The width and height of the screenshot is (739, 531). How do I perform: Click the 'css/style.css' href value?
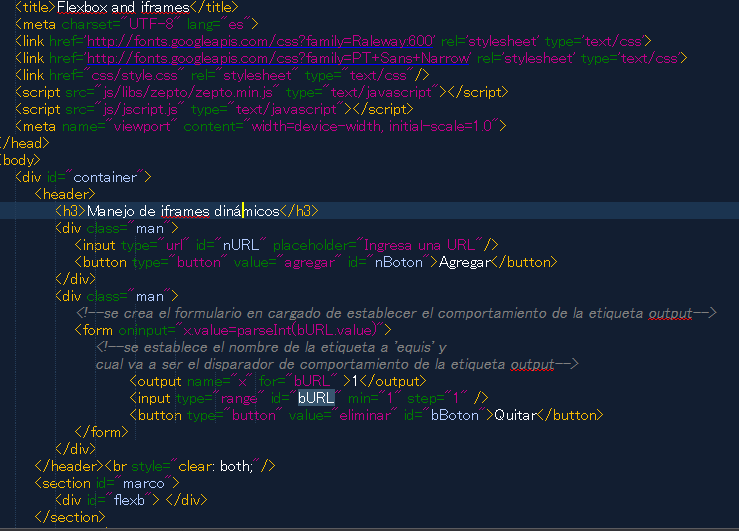[x=134, y=75]
